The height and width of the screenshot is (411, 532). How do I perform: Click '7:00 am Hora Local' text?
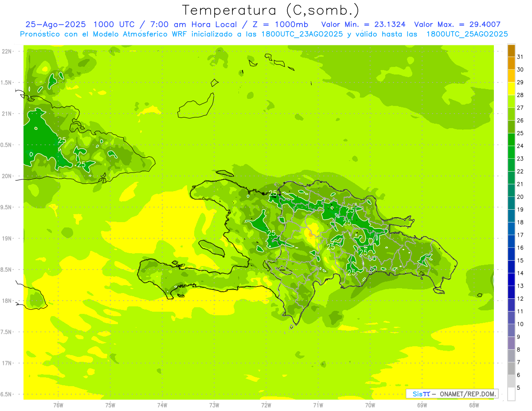[191, 24]
